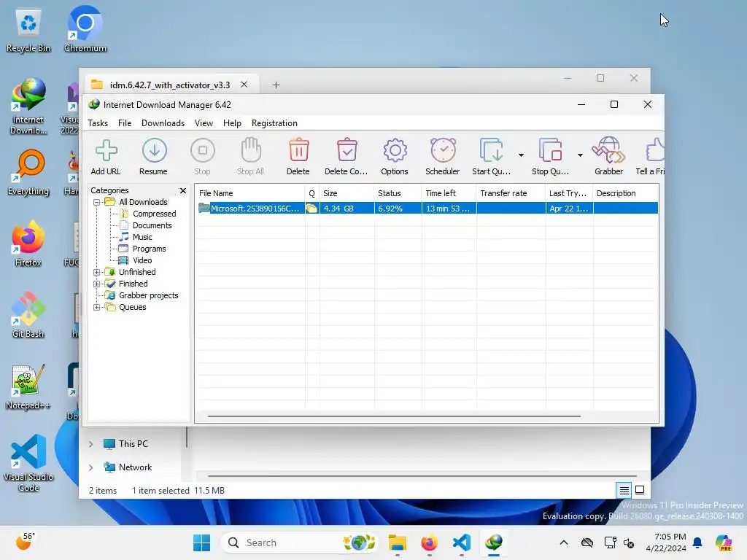The height and width of the screenshot is (560, 747).
Task: Select the Microsoft.253890156C download row
Action: click(x=427, y=208)
